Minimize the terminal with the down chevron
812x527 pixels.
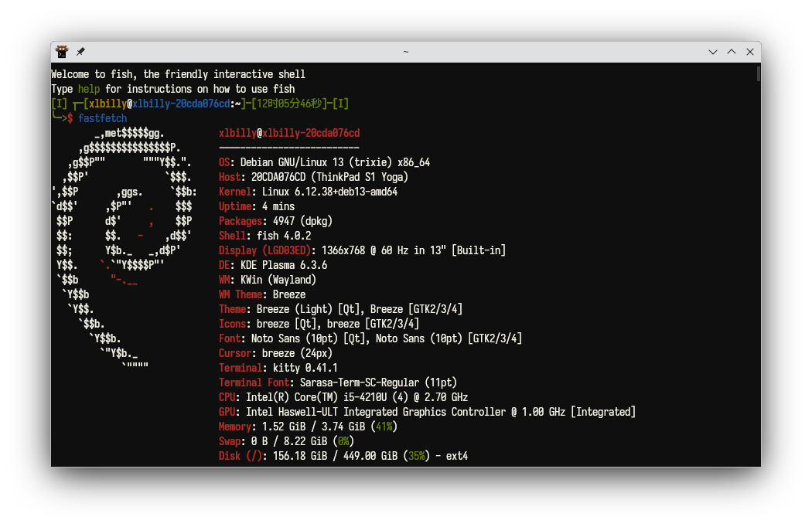(x=713, y=52)
